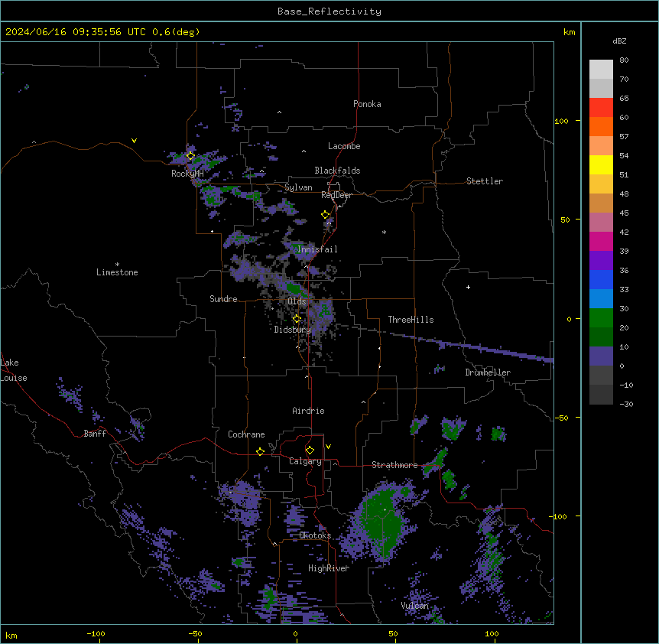Click the white caret marker west of Ponoka
Image resolution: width=659 pixels, height=644 pixels.
click(279, 112)
